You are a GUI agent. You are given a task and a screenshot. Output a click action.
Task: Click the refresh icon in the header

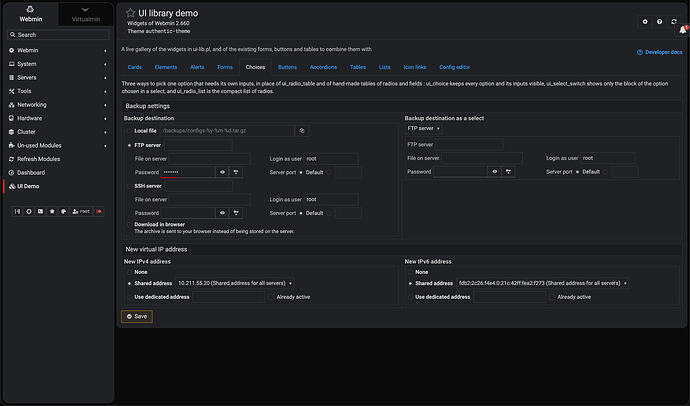click(x=674, y=22)
